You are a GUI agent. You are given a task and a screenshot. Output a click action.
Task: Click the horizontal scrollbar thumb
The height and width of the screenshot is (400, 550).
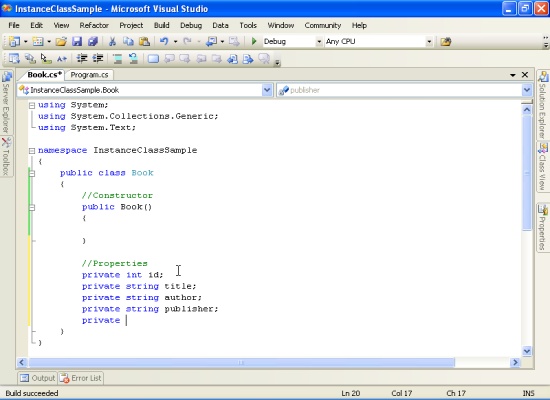pos(242,362)
